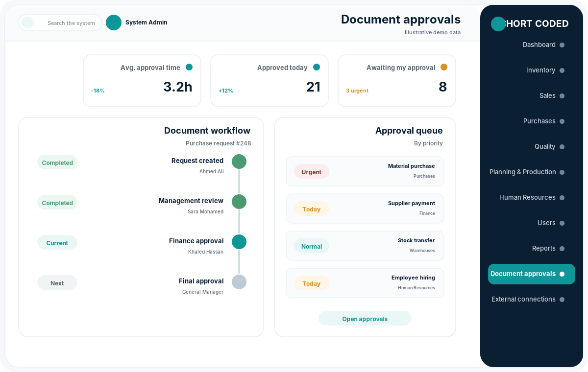
Task: Focus the Search the system field
Action: coord(60,23)
